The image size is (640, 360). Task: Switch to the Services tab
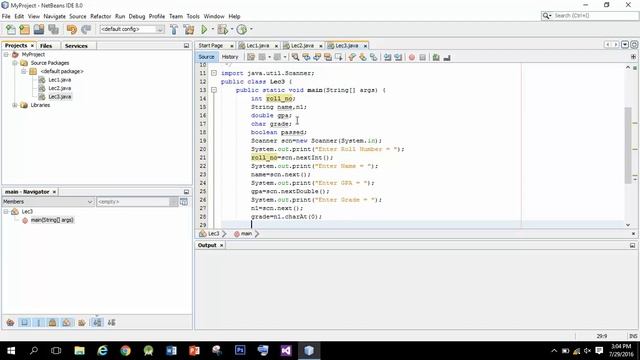(x=76, y=46)
